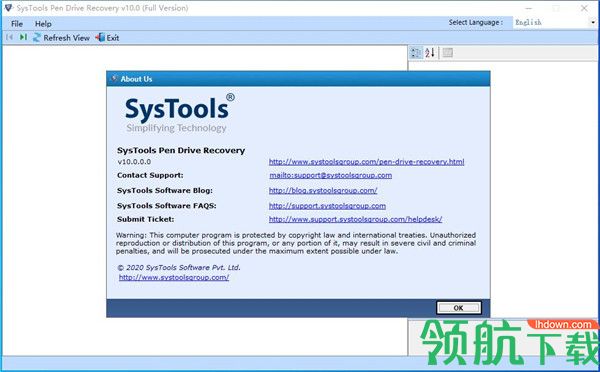Open the blog.systoolsgroup.com link
The height and width of the screenshot is (372, 600).
323,190
